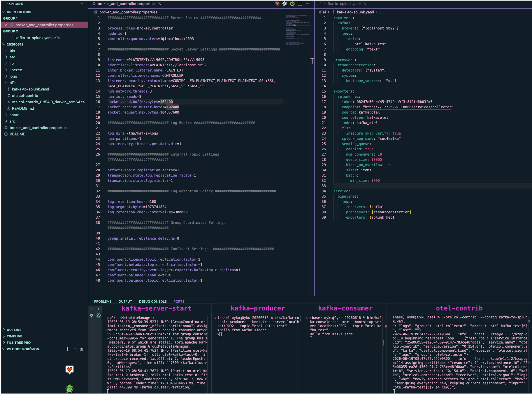This screenshot has height=394, width=532.
Task: Click the yaml icon of kafka-to-splunk.yaml in oTel folder
Action: (x=8, y=89)
